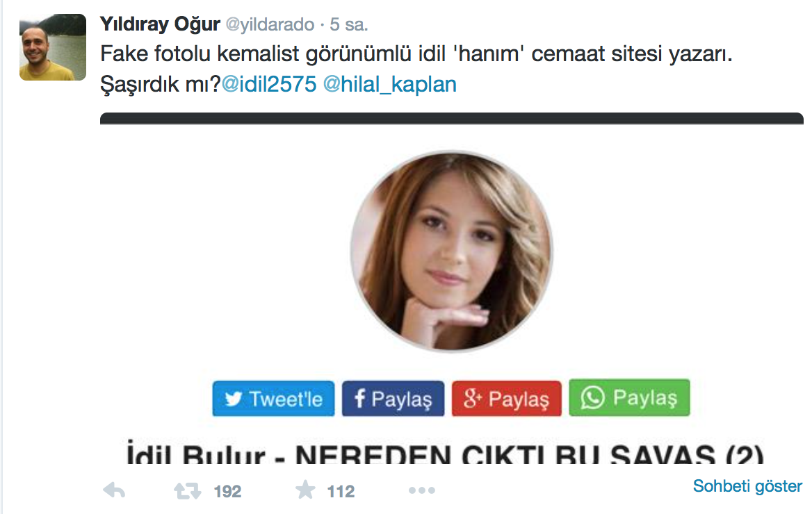Open Yıldıray Oğur's profile name

pos(160,24)
